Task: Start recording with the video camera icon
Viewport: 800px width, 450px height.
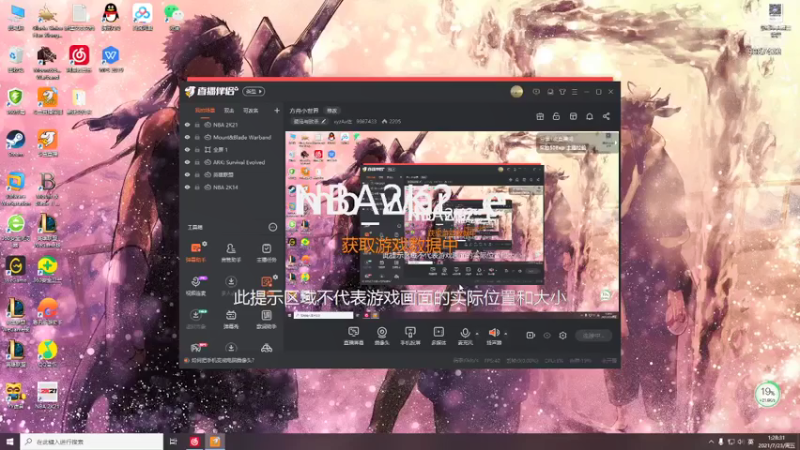Action: click(x=530, y=335)
